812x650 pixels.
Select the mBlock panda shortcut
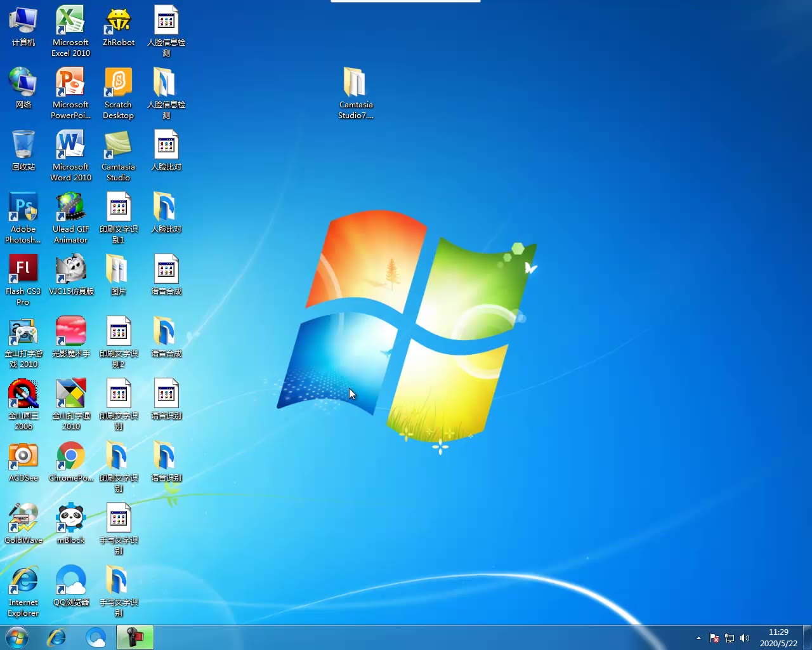coord(70,524)
